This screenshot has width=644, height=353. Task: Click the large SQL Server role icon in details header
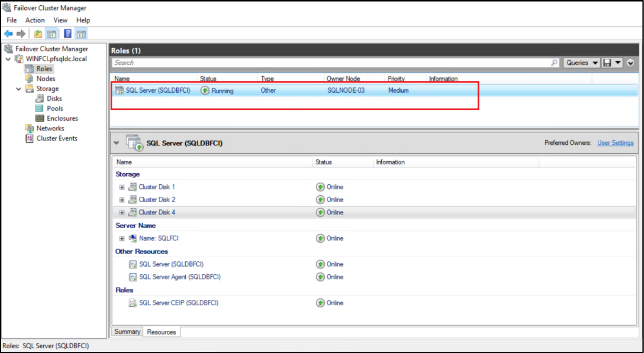point(135,143)
